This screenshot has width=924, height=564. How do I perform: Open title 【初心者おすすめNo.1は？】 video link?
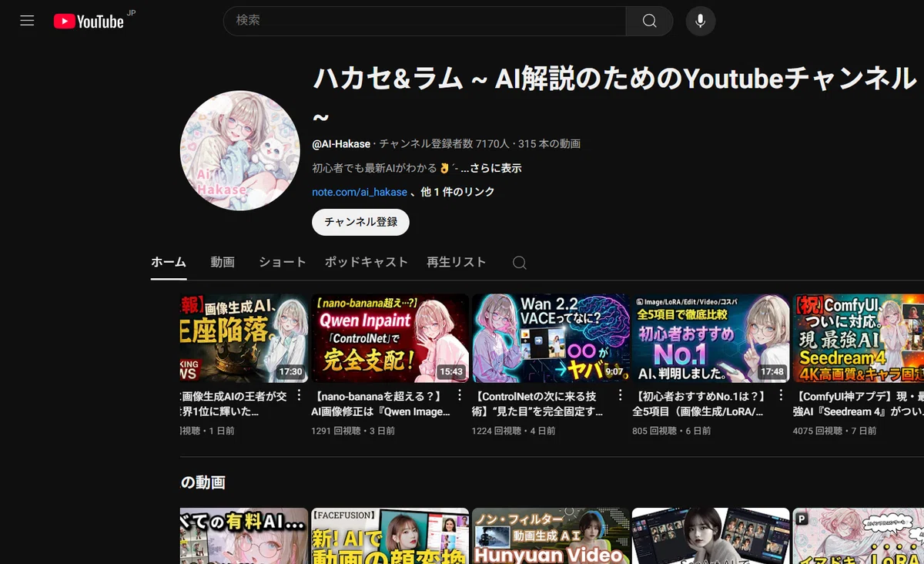[x=700, y=404]
